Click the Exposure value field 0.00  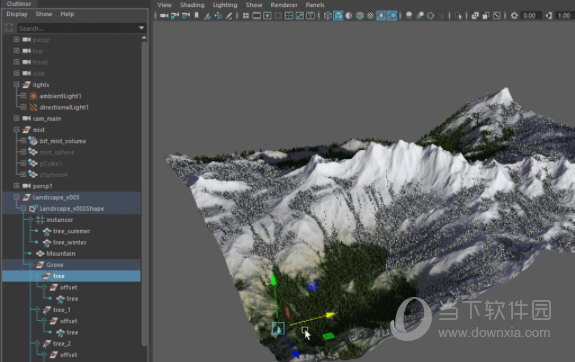click(x=530, y=15)
